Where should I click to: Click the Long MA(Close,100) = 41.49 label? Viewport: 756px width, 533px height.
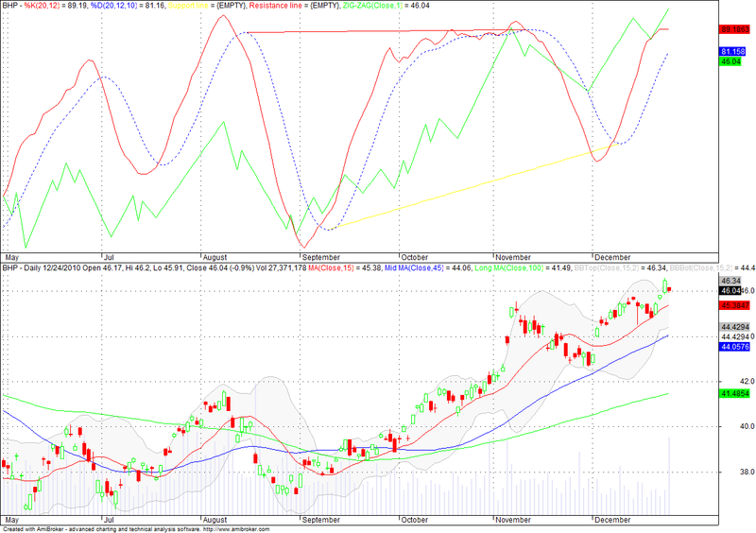[523, 267]
